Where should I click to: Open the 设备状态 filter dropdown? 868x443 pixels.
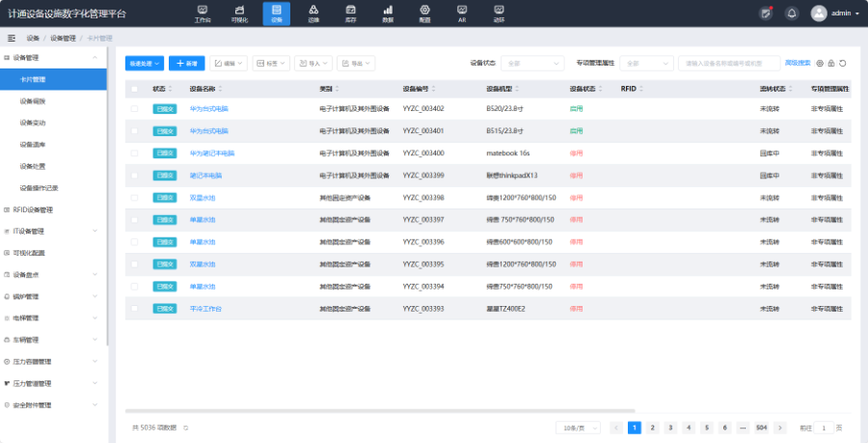tap(531, 64)
